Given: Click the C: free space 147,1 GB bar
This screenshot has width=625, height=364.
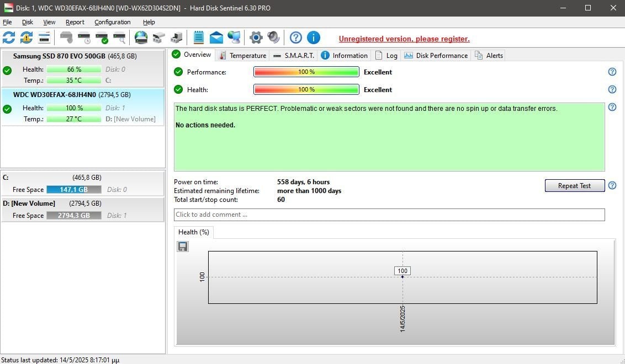Looking at the screenshot, I should pyautogui.click(x=74, y=190).
